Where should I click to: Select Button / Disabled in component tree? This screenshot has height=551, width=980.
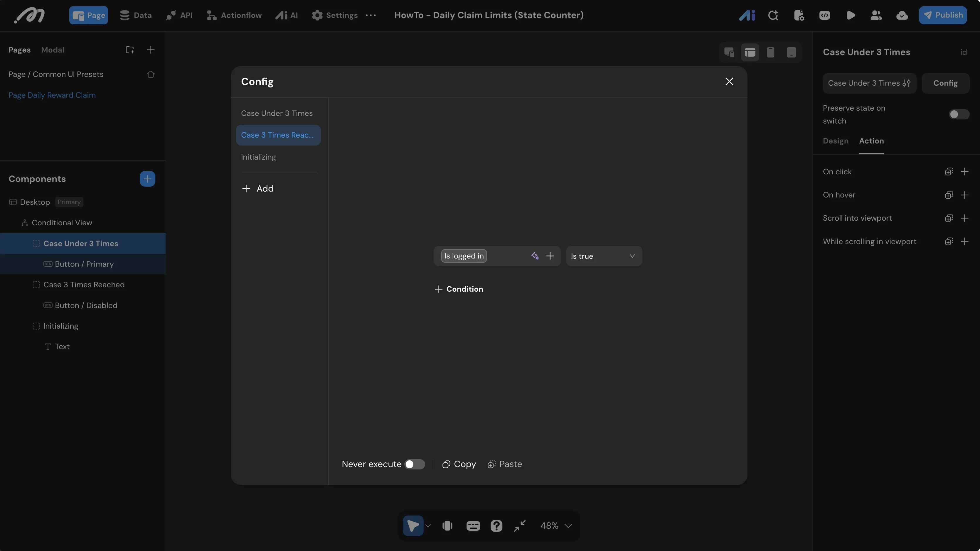tap(86, 305)
